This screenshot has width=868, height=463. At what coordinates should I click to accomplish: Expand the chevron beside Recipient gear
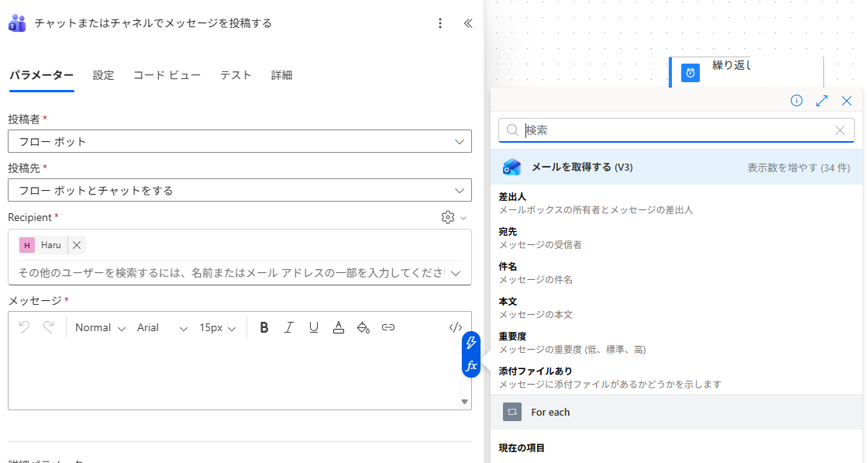(464, 218)
